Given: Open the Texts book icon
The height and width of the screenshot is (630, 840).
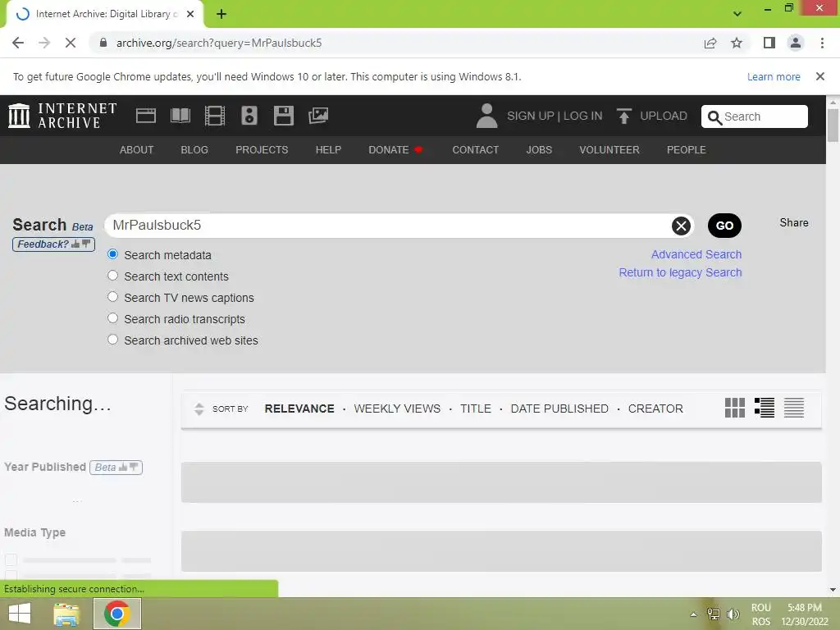Looking at the screenshot, I should 180,116.
